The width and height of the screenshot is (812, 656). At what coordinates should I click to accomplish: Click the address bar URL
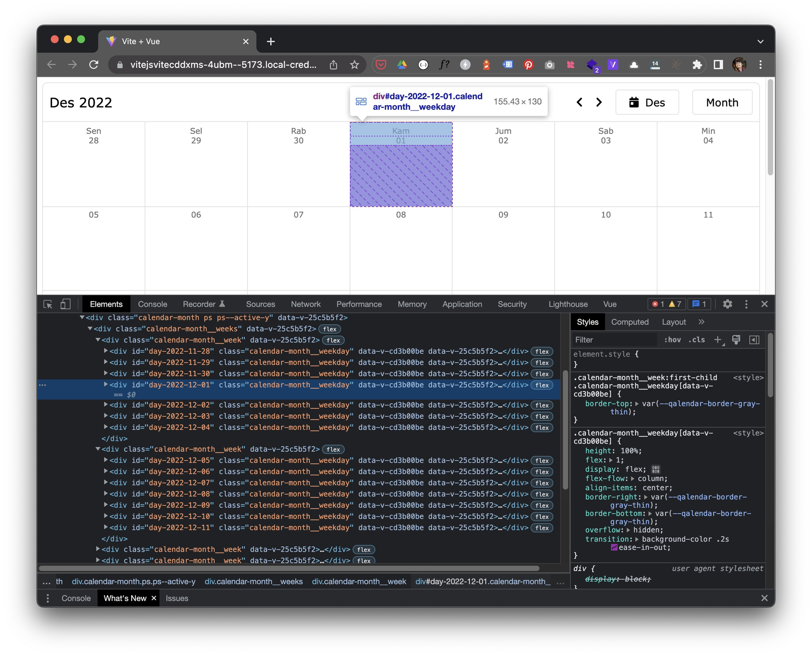223,65
